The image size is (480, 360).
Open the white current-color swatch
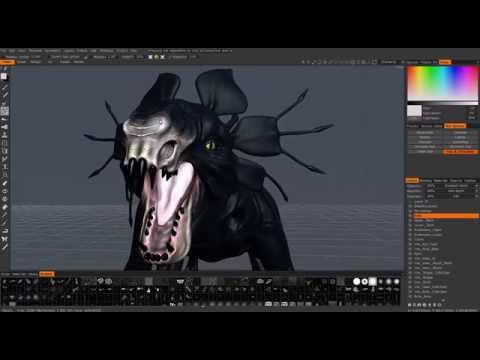[x=414, y=110]
